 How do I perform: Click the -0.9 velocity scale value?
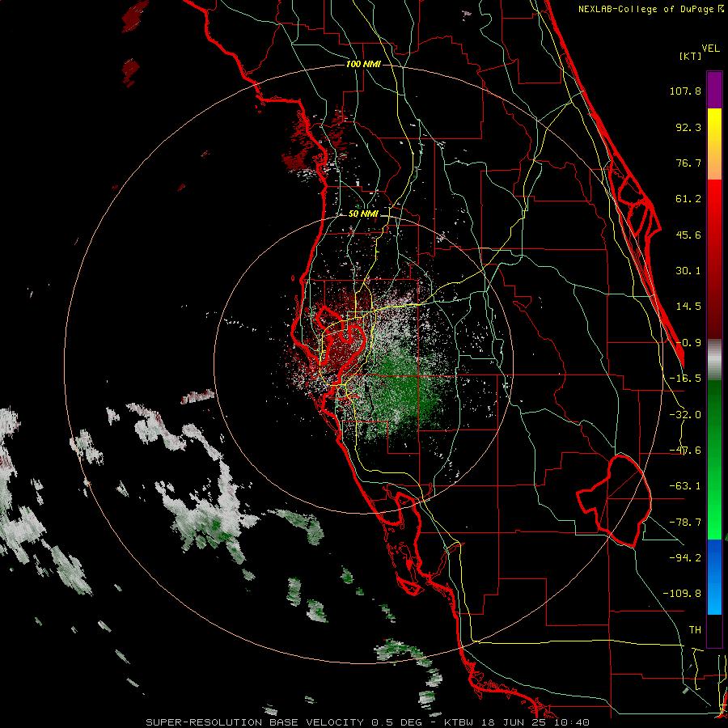tap(688, 343)
